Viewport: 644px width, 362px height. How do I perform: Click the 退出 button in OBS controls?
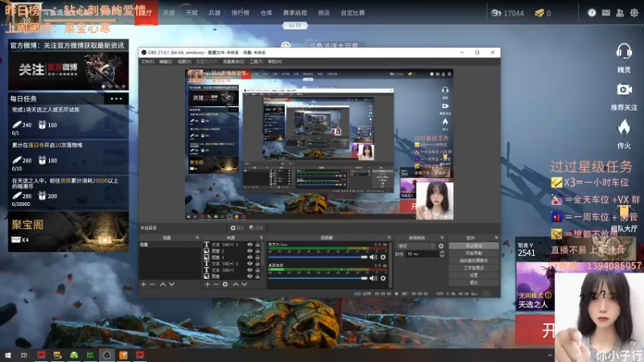pos(474,283)
